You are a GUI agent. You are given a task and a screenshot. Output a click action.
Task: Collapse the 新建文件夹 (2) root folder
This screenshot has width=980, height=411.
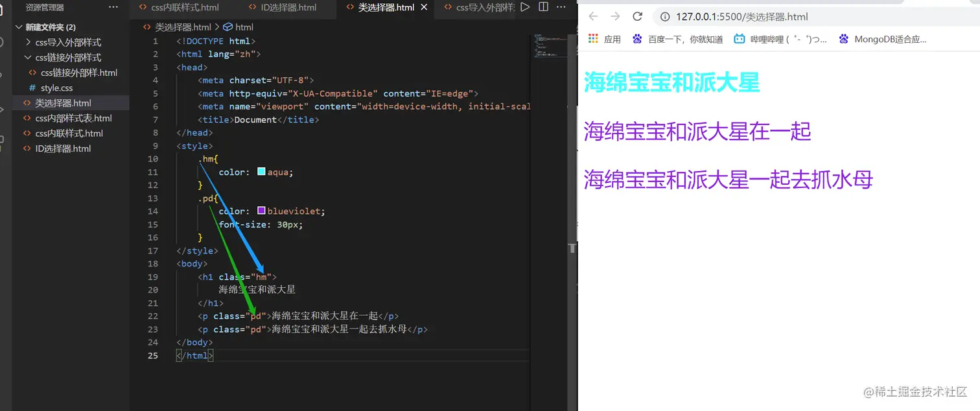tap(51, 27)
